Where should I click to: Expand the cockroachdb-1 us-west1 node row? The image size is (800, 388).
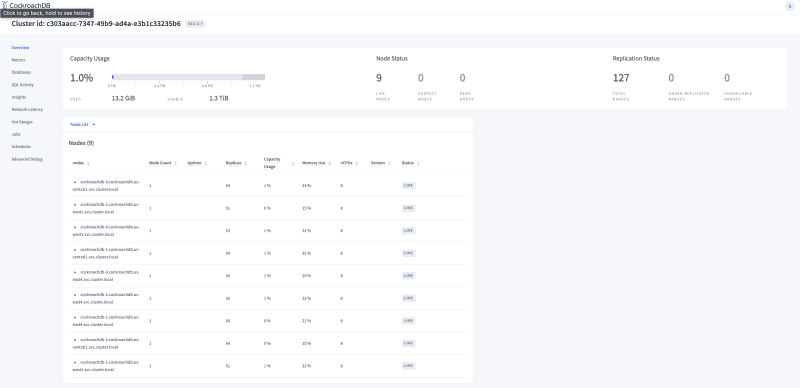[75, 362]
